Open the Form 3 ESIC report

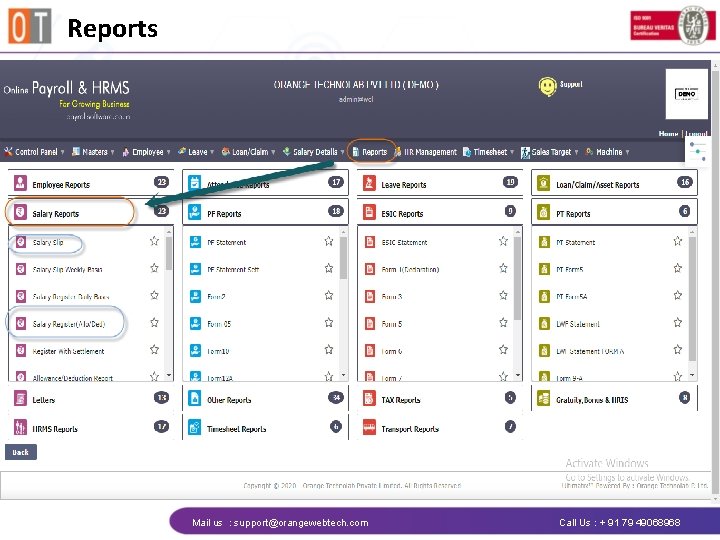392,297
